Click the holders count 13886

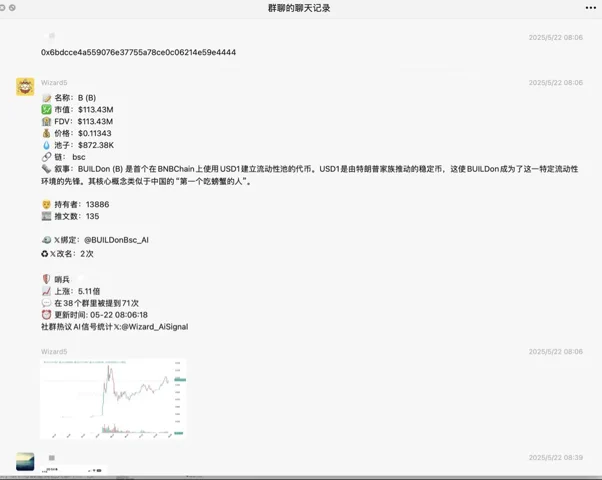pyautogui.click(x=98, y=205)
